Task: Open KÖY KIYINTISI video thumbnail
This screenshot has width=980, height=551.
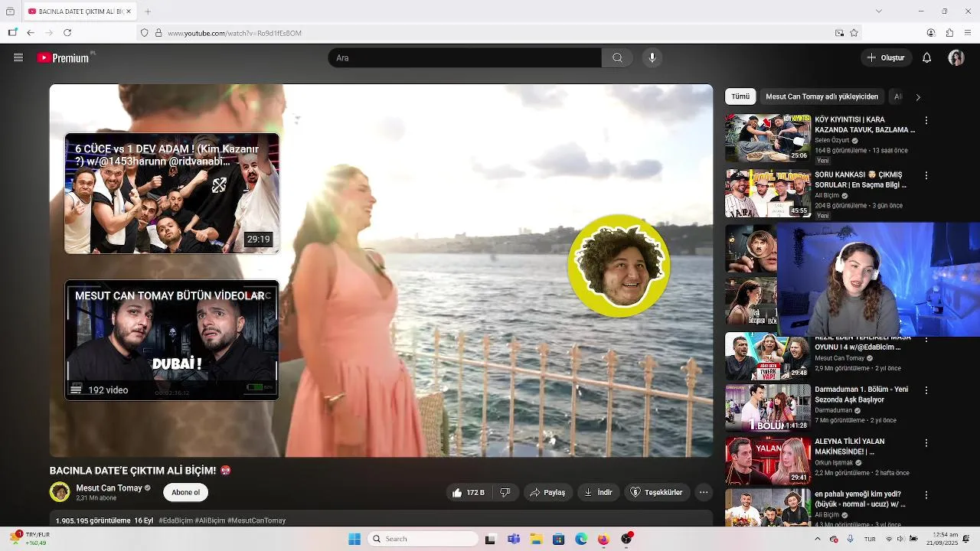Action: 768,138
